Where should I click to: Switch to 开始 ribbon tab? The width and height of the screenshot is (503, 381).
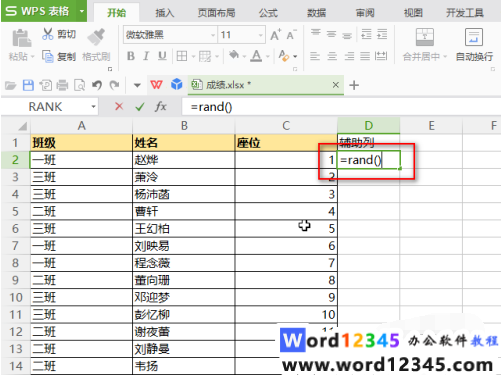click(116, 13)
